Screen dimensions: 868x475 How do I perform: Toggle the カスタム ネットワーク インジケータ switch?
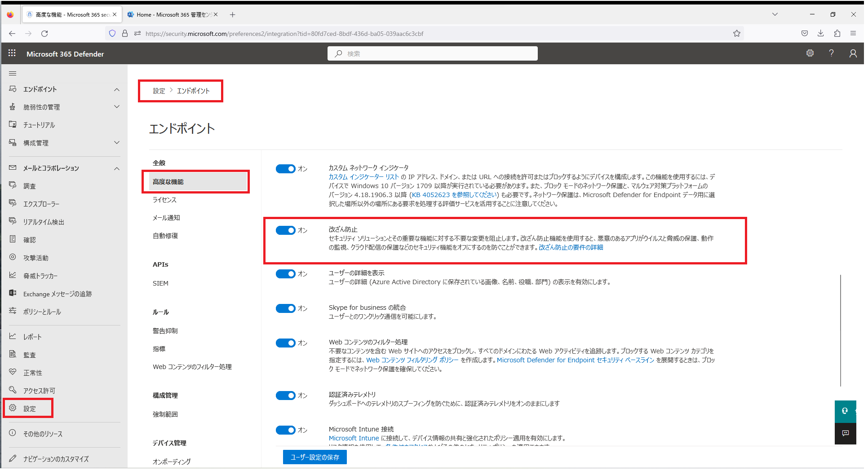pyautogui.click(x=287, y=169)
